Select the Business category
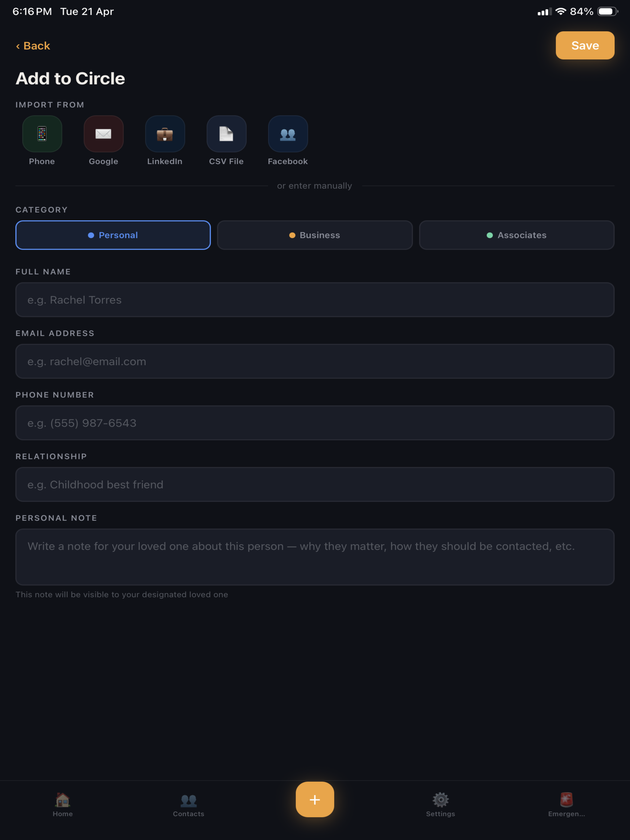The image size is (630, 840). tap(315, 235)
